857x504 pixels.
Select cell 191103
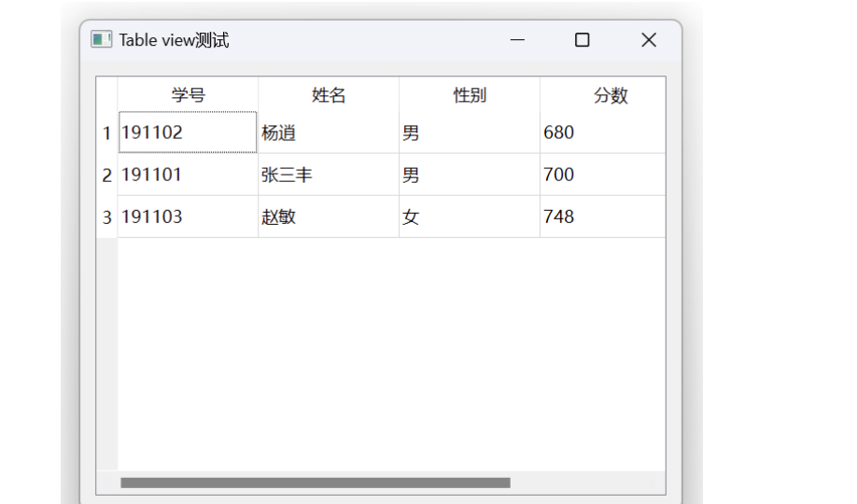coord(188,217)
